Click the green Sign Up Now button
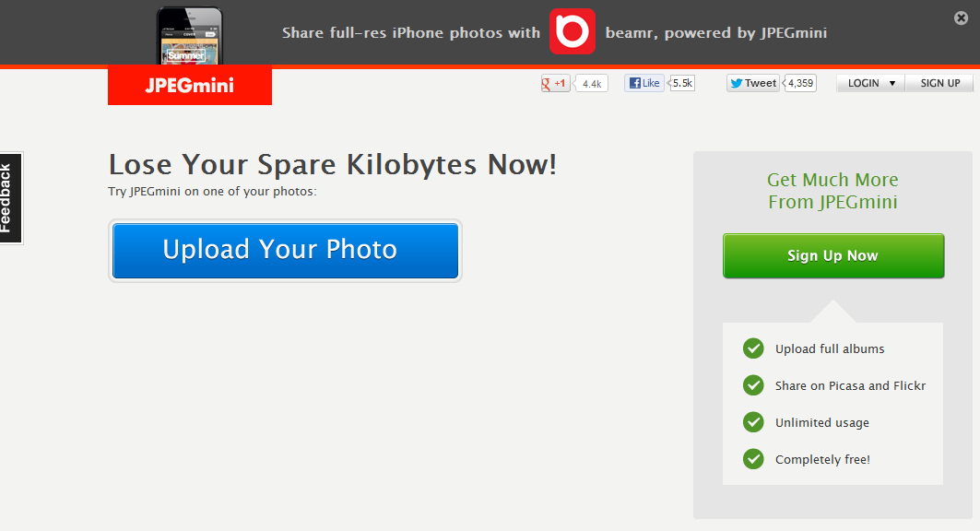The width and height of the screenshot is (980, 531). pyautogui.click(x=832, y=255)
